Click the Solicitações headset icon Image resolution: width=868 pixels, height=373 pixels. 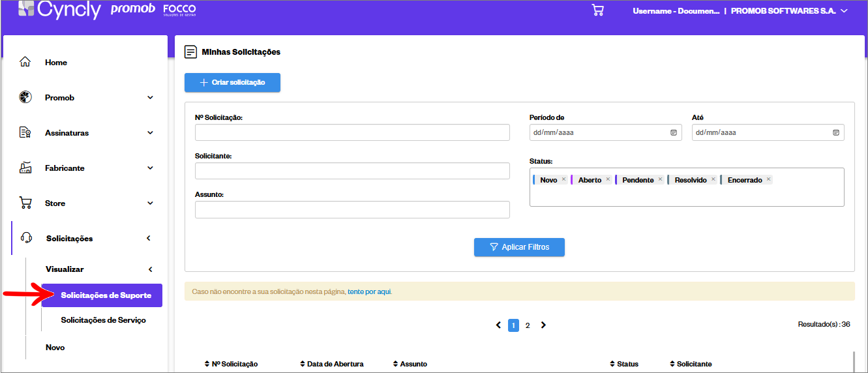pyautogui.click(x=27, y=238)
